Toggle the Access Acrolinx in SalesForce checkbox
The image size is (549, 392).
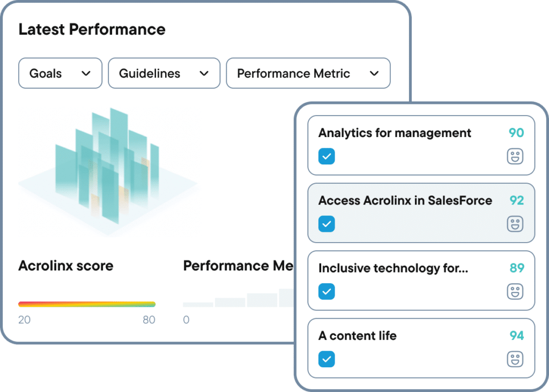tap(327, 224)
